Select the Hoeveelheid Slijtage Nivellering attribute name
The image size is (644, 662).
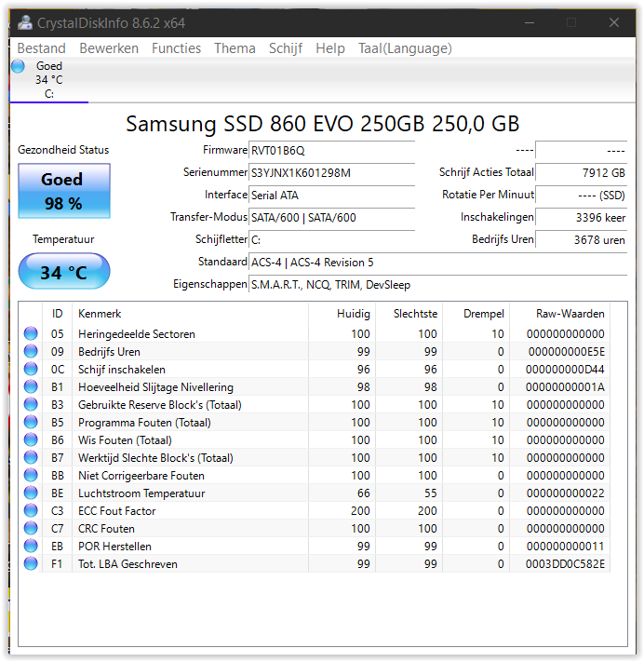tap(155, 387)
